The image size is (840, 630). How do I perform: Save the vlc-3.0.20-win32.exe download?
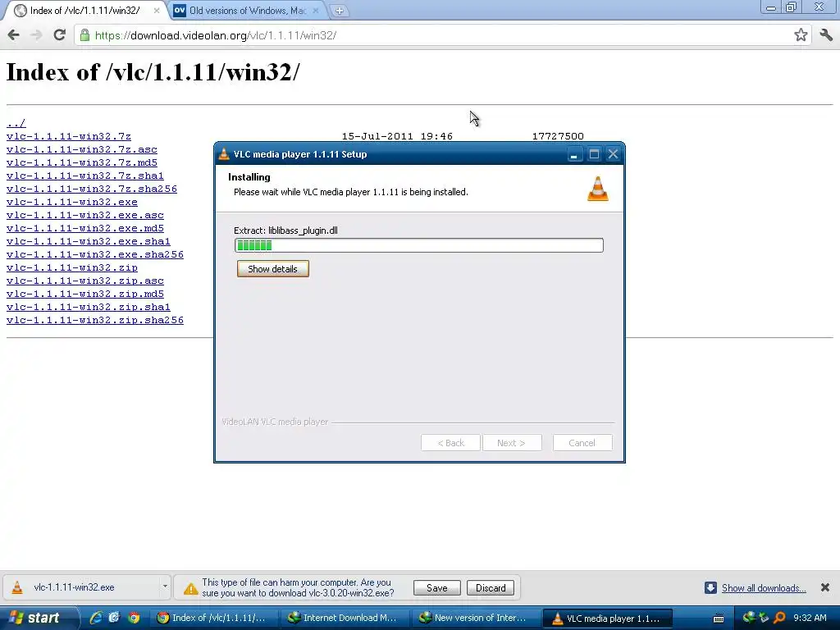[x=436, y=588]
